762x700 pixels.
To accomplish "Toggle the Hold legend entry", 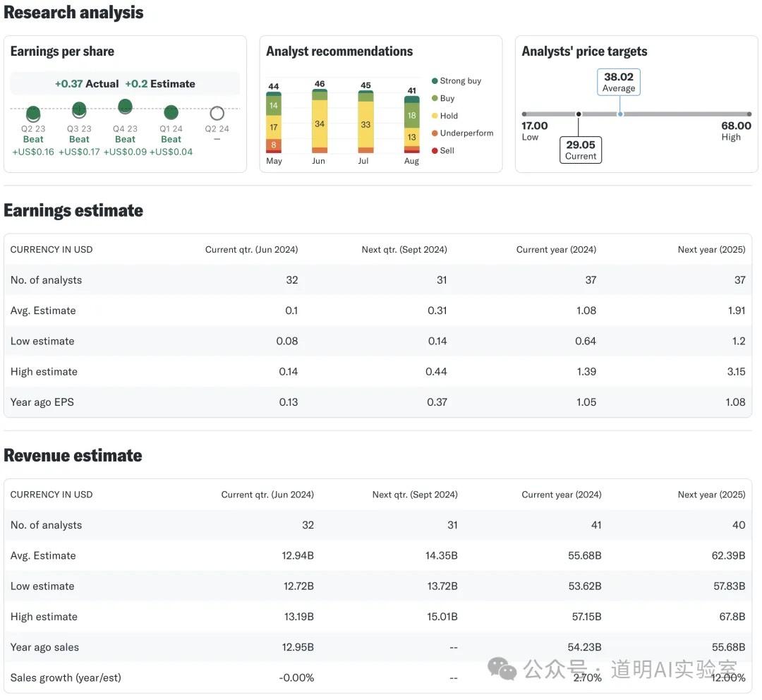I will 445,116.
